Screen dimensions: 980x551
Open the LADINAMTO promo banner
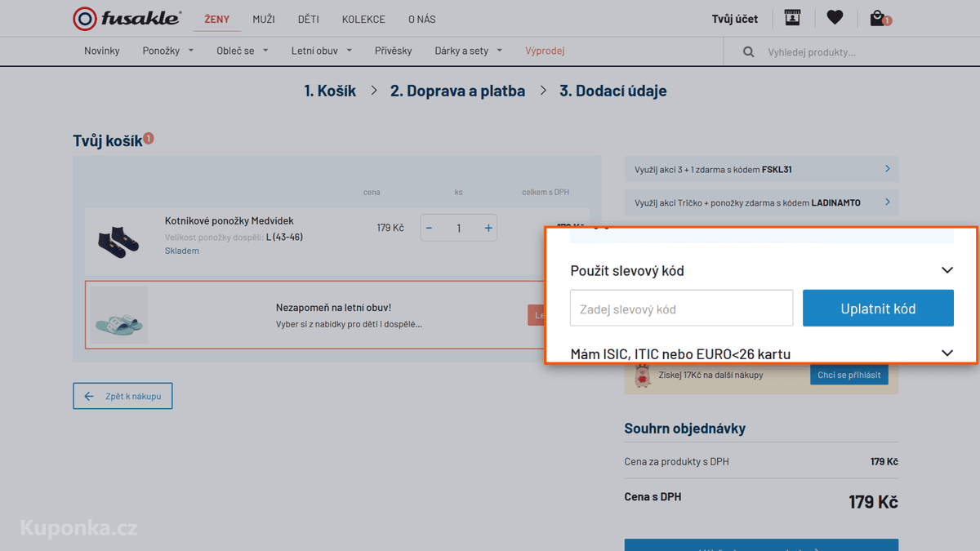point(761,202)
